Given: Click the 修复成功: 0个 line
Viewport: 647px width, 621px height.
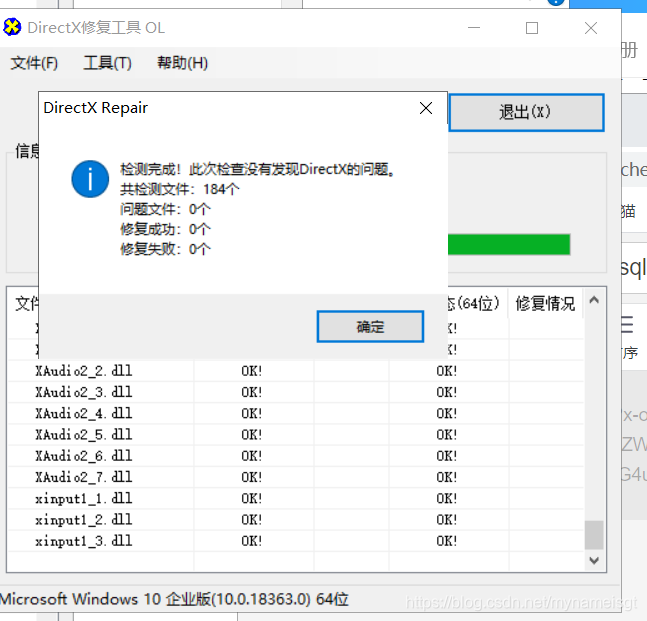Looking at the screenshot, I should (x=165, y=229).
